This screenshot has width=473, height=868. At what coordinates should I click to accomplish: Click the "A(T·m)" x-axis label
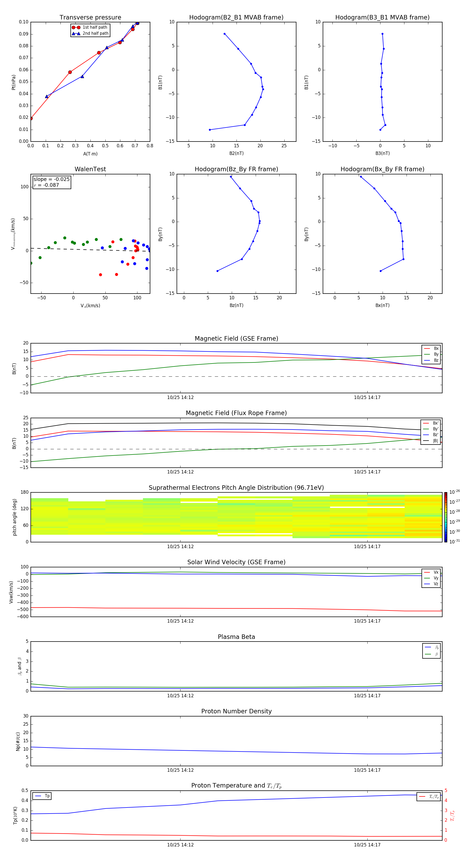point(90,154)
